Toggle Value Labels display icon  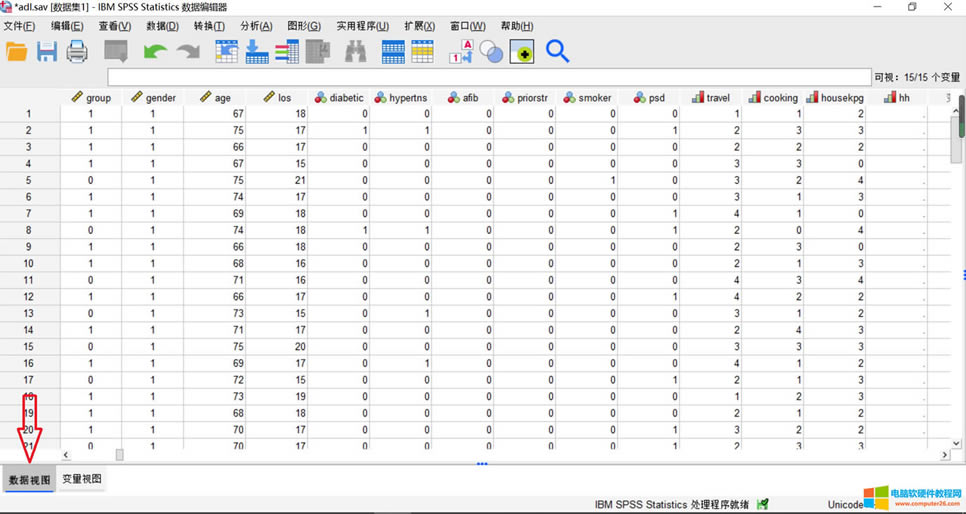coord(460,52)
